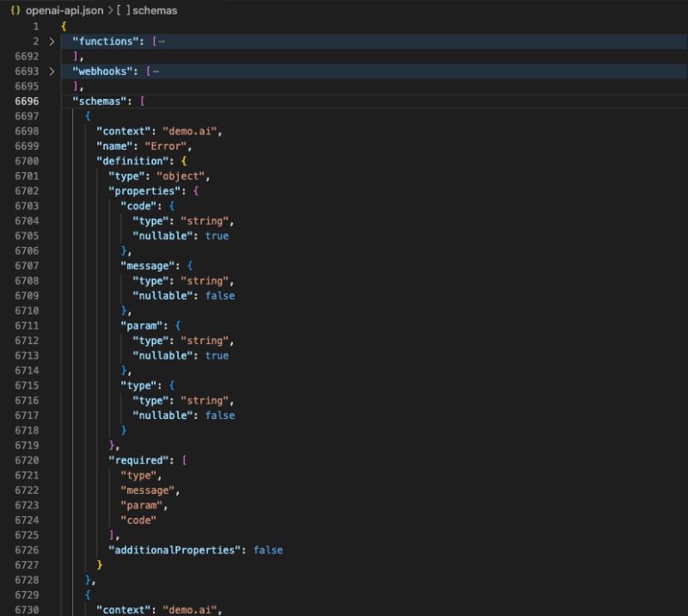Click the "object" type value
The width and height of the screenshot is (688, 616).
181,176
